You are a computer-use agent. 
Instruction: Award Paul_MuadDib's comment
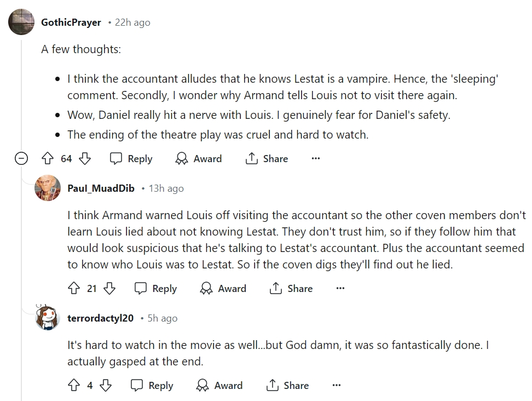tap(223, 289)
